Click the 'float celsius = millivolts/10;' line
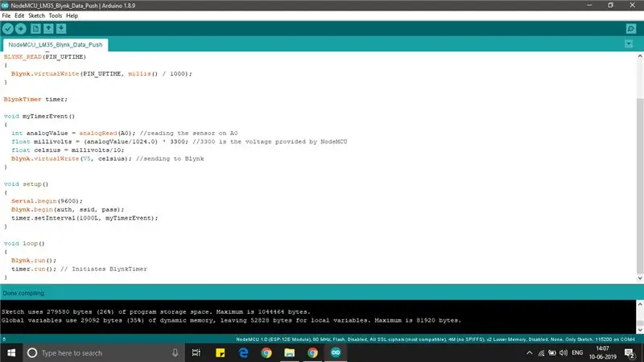The image size is (644, 362). pos(68,150)
